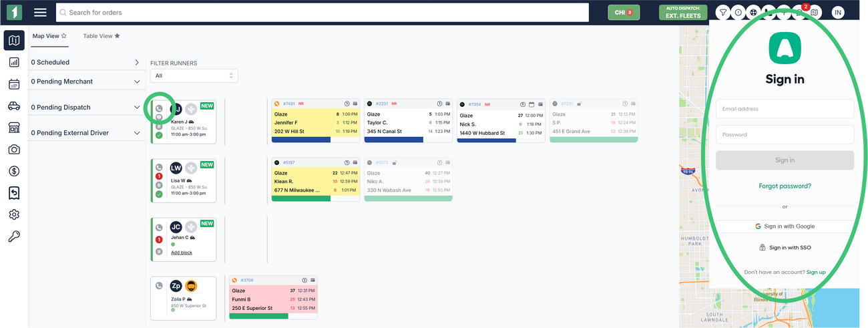Open the Filter Runners 'All' dropdown
868x328 pixels.
[194, 75]
